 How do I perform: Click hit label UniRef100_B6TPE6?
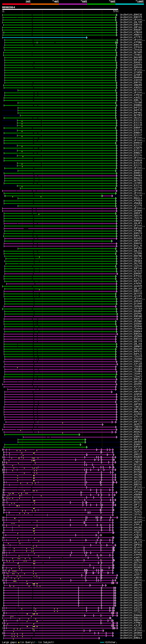(131, 181)
